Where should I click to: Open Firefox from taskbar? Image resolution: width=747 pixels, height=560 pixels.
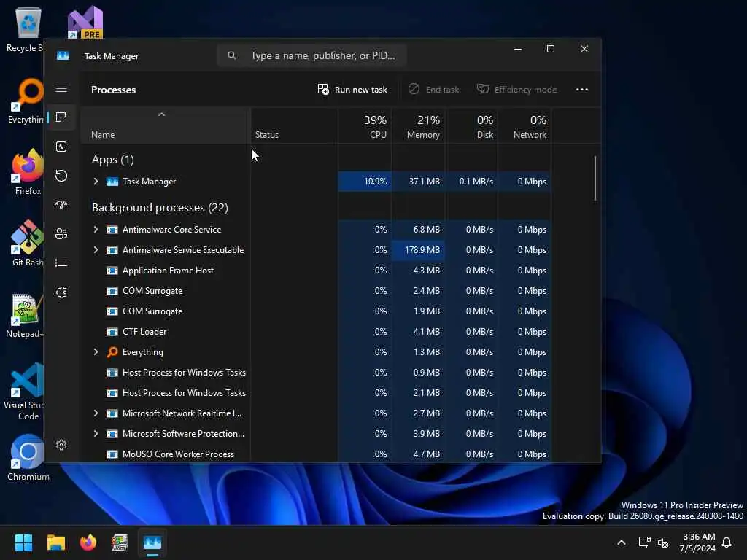tap(88, 542)
